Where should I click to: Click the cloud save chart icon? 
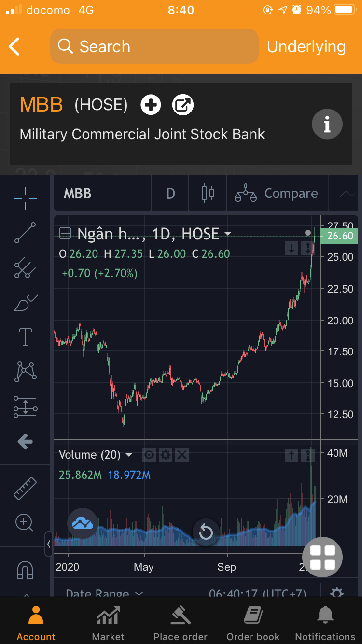click(83, 523)
